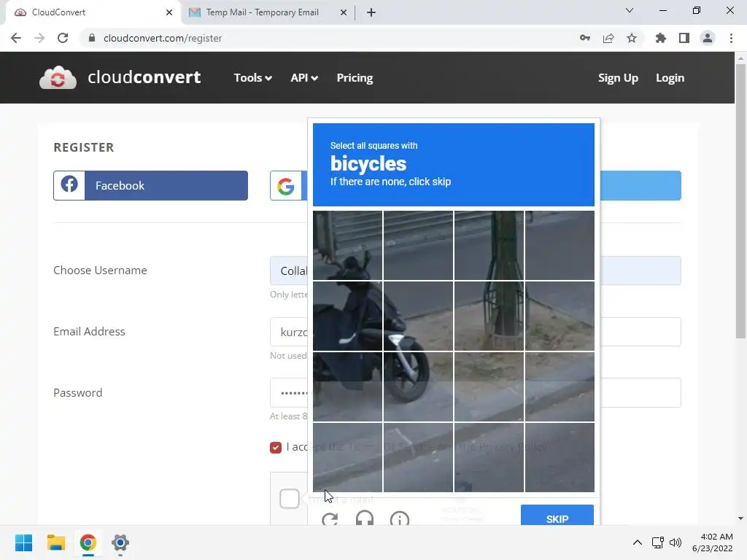This screenshot has height=560, width=747.
Task: Click the browser forward arrow
Action: (x=39, y=38)
